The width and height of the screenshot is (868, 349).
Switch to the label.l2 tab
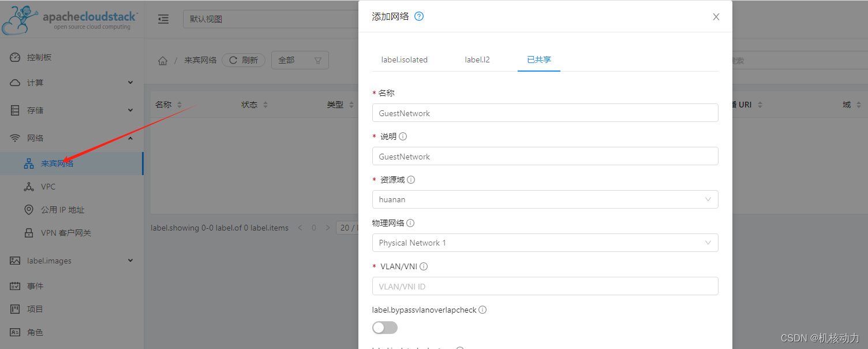tap(477, 59)
